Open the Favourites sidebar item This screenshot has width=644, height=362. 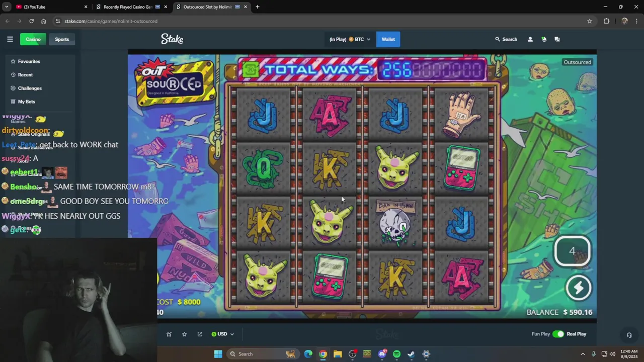pos(29,61)
